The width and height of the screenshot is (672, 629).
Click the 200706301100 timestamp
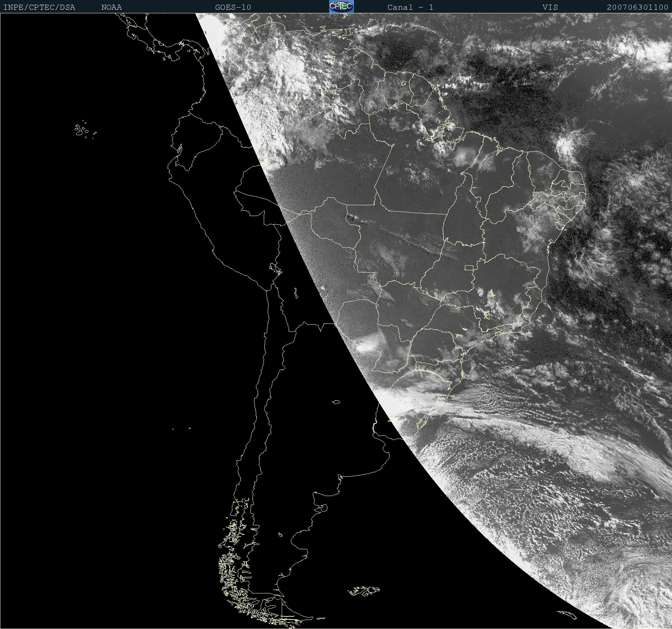point(638,7)
